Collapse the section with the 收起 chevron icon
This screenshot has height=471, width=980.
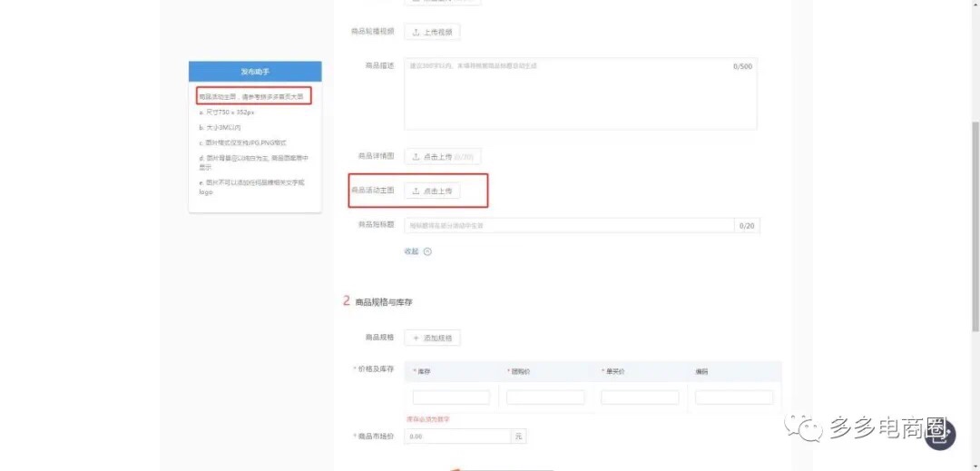tap(427, 252)
